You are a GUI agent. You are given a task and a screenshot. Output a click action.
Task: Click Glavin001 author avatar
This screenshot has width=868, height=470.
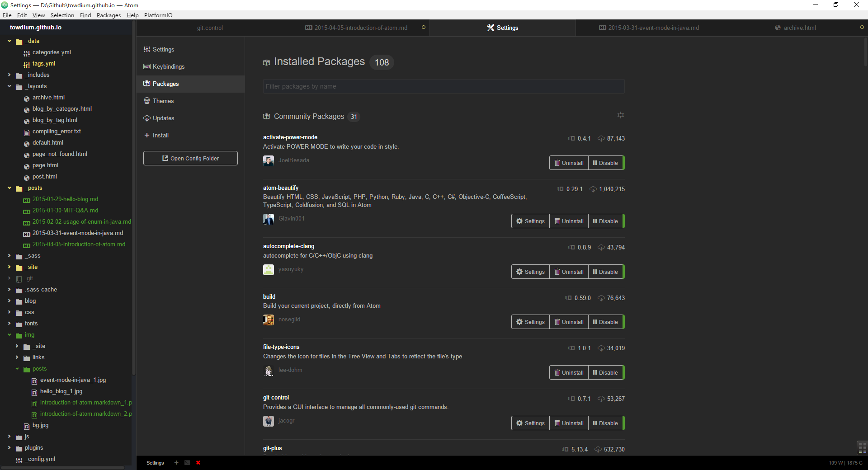pyautogui.click(x=269, y=219)
